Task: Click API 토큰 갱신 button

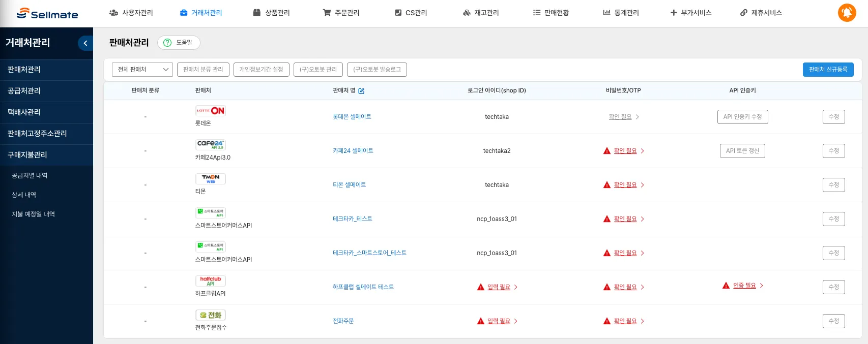Action: click(x=742, y=151)
